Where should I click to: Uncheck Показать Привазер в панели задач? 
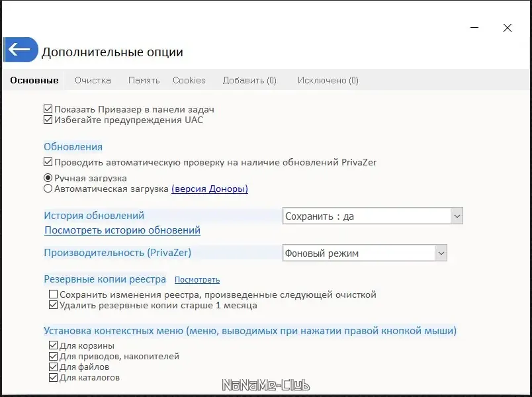click(48, 109)
